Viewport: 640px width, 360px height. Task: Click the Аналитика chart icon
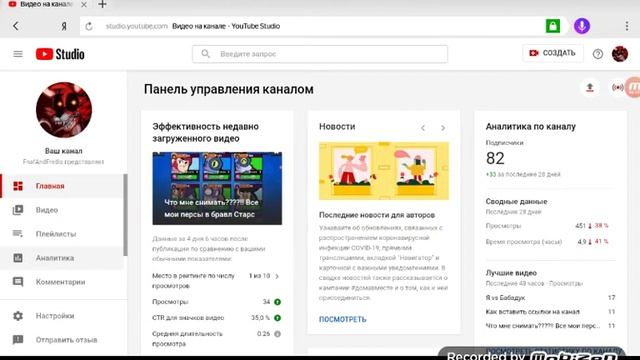(18, 258)
